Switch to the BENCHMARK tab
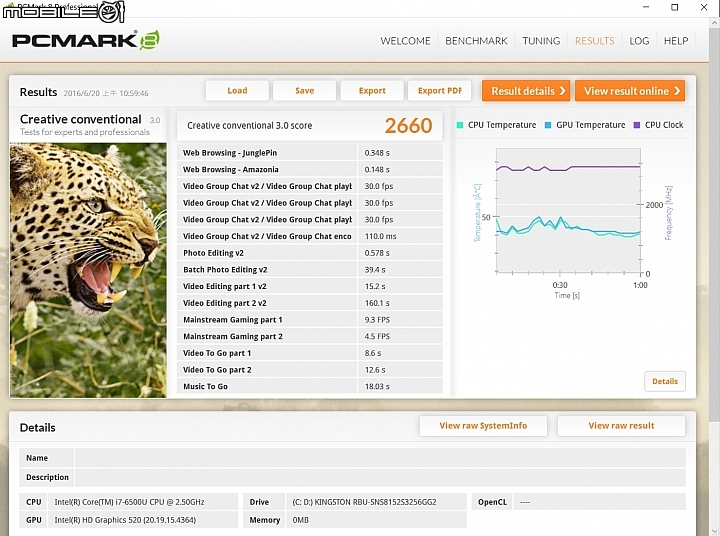Image resolution: width=720 pixels, height=536 pixels. [x=476, y=41]
